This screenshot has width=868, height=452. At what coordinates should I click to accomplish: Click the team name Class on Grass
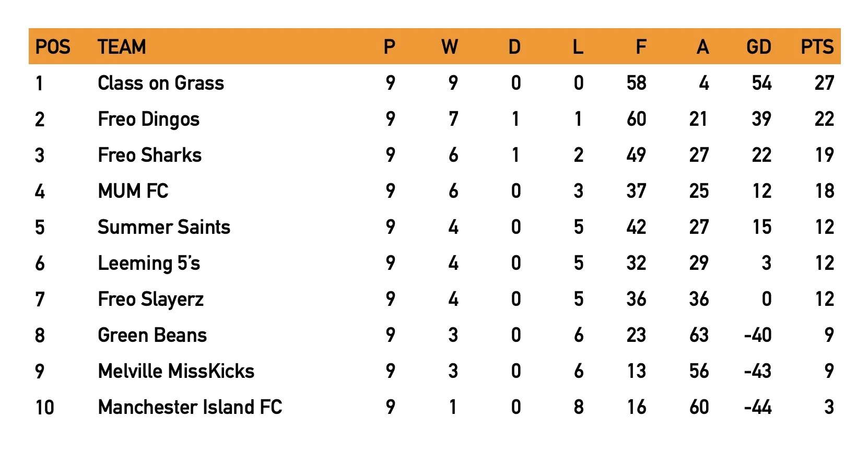coord(161,83)
